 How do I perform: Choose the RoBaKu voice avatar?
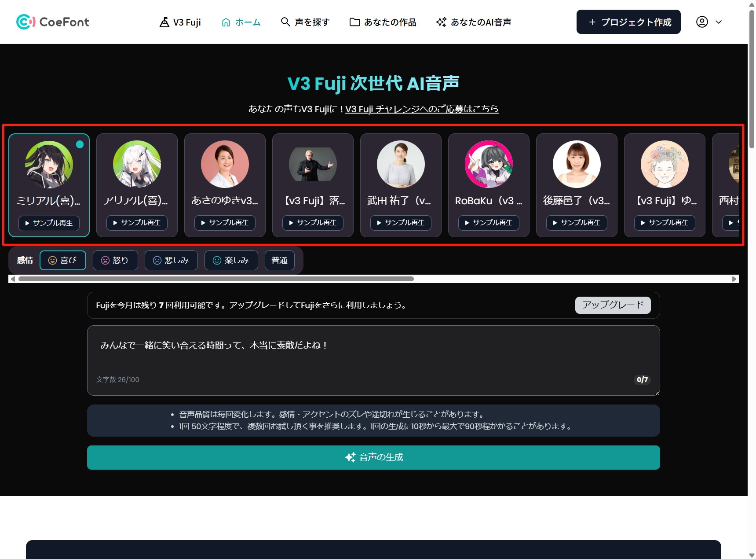pos(489,164)
